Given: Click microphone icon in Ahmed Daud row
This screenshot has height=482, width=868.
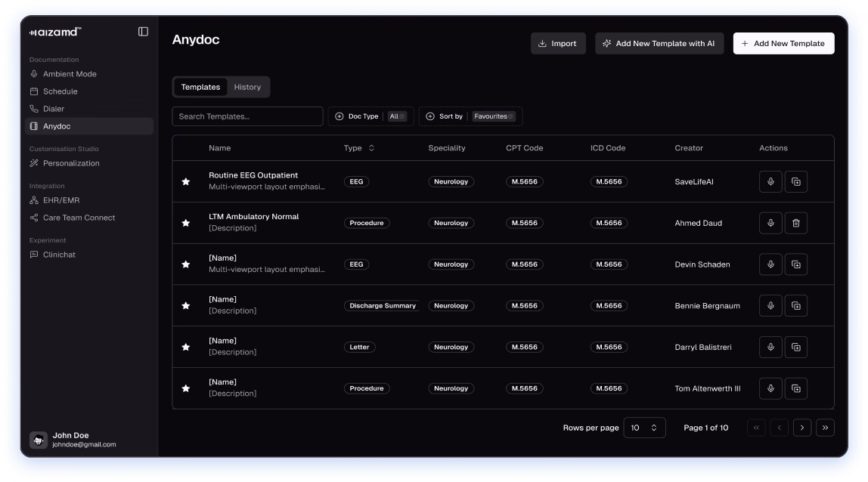Looking at the screenshot, I should click(x=770, y=223).
